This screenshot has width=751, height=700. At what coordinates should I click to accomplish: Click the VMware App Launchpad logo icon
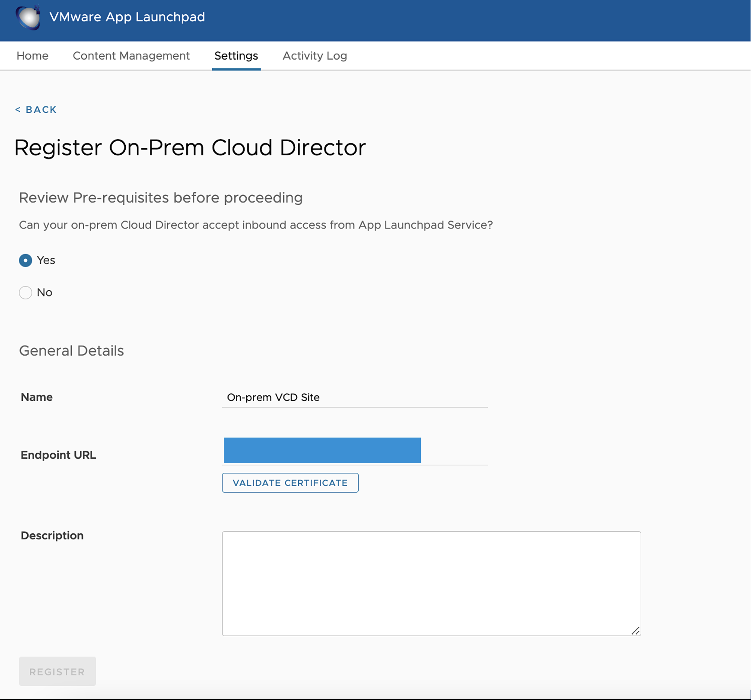coord(28,17)
